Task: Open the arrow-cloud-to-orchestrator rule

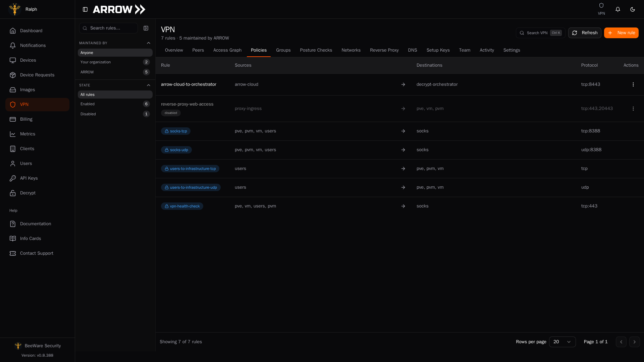Action: (x=189, y=84)
